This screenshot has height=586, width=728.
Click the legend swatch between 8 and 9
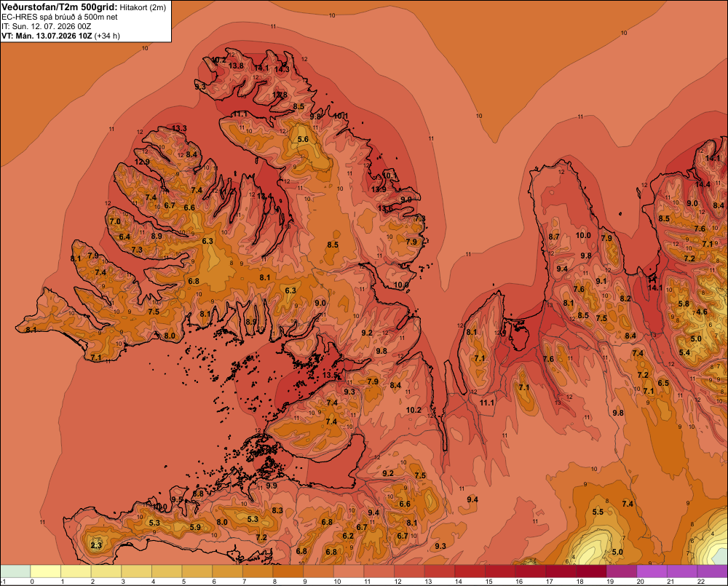coord(288,571)
